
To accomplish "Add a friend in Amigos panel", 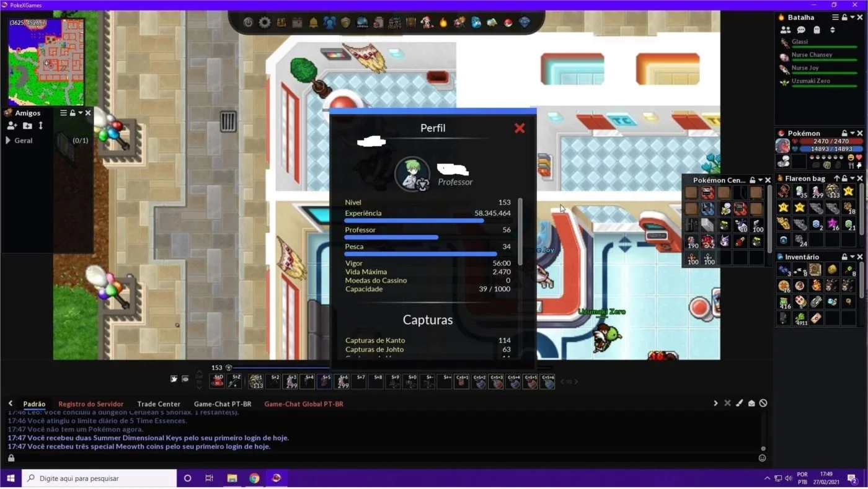I will tap(12, 126).
